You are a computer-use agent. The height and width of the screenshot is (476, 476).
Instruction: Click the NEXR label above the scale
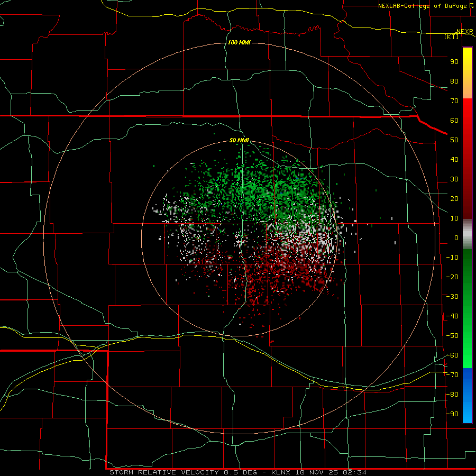pos(465,32)
